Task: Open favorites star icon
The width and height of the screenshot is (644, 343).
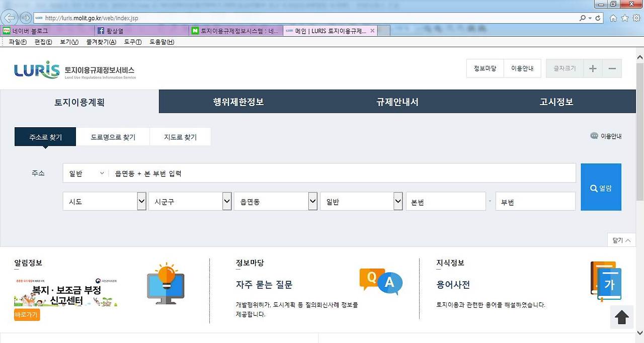Action: (625, 18)
